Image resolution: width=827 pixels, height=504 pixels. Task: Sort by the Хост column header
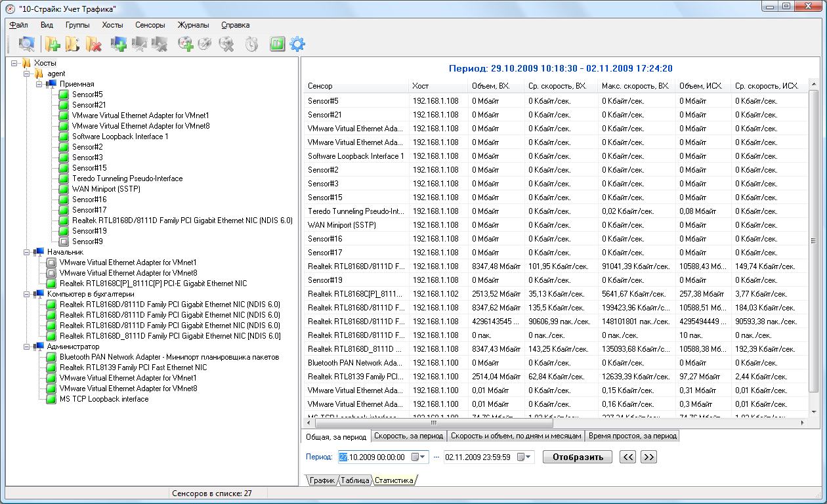[x=438, y=86]
